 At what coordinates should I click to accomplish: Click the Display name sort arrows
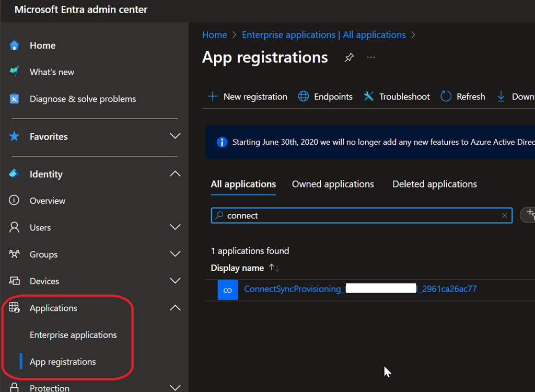pos(274,268)
